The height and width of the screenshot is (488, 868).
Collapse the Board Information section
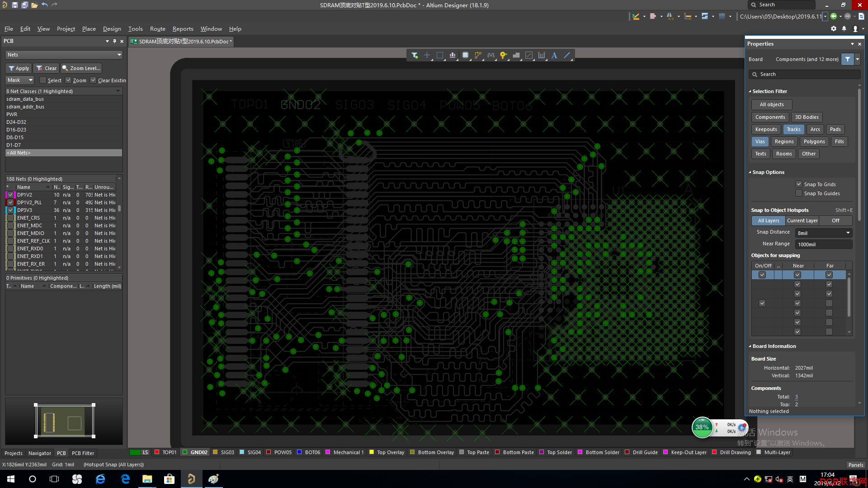click(x=750, y=346)
